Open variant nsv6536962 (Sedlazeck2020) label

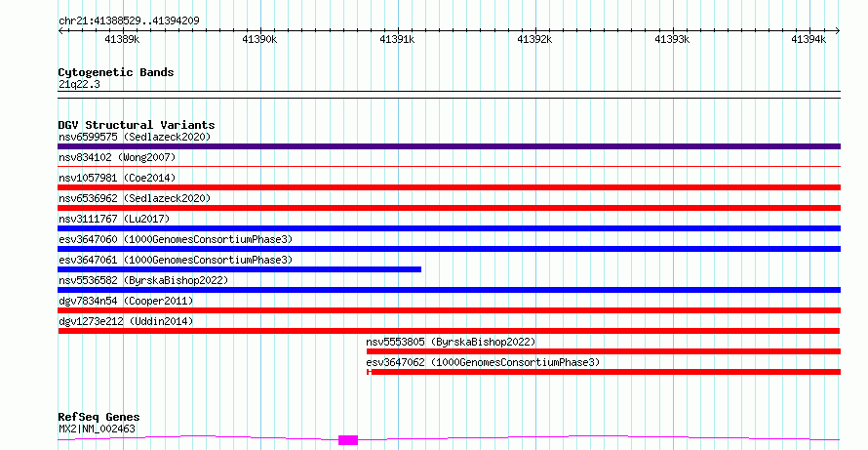tap(135, 198)
